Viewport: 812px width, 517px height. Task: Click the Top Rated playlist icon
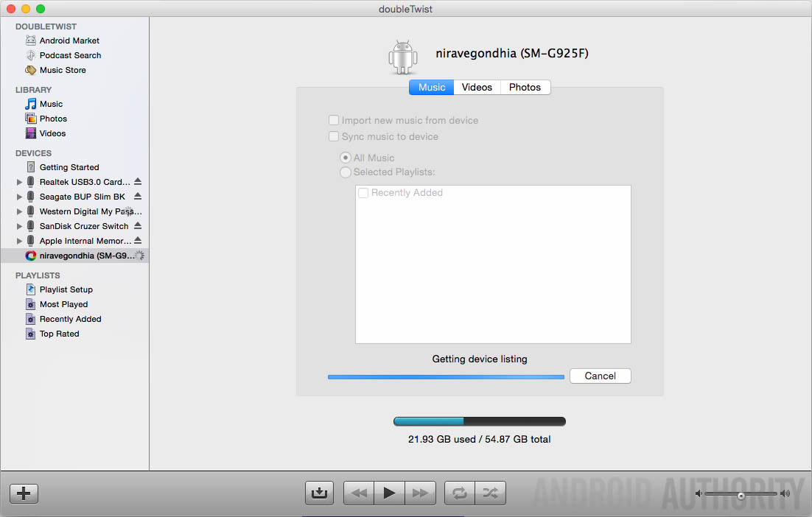point(30,334)
